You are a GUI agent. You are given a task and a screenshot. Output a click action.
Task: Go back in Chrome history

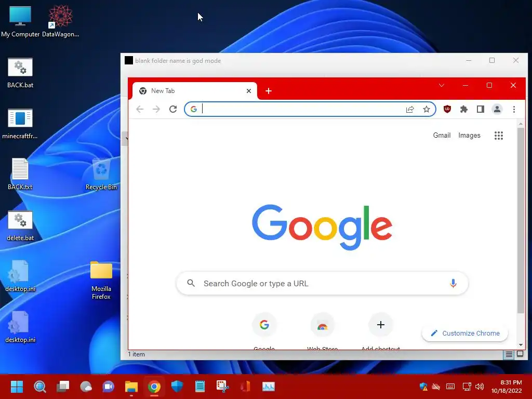[140, 109]
